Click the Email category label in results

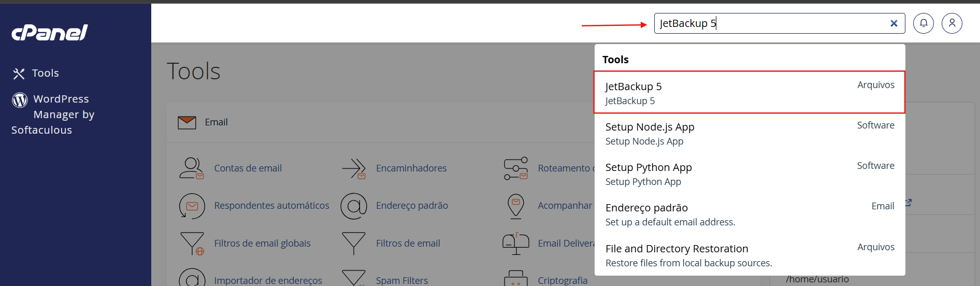click(x=883, y=206)
